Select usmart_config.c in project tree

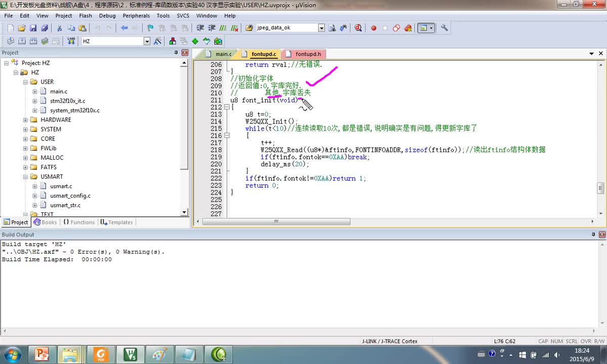(70, 196)
